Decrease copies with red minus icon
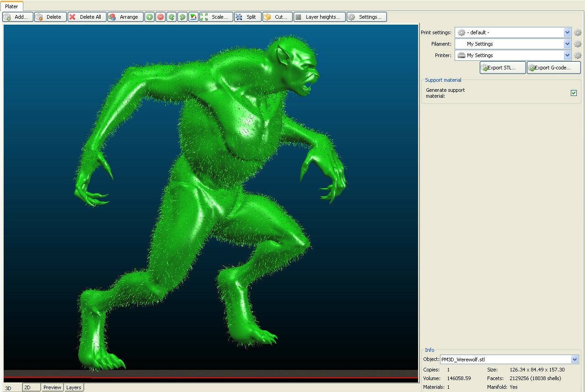The height and width of the screenshot is (392, 585). 161,17
